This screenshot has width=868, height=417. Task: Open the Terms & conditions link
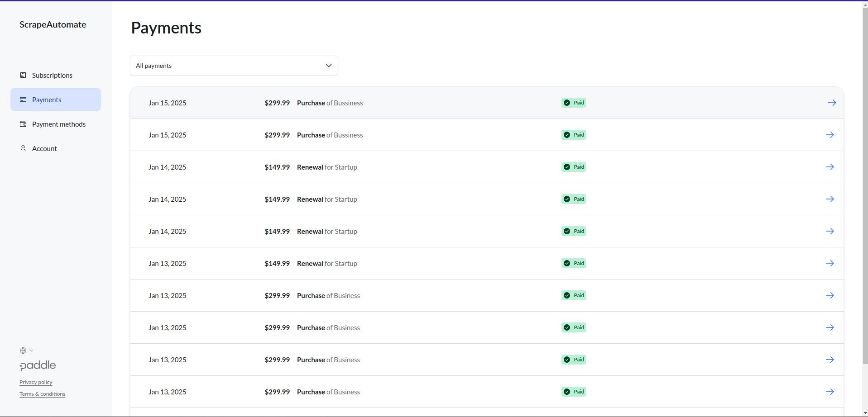(42, 394)
